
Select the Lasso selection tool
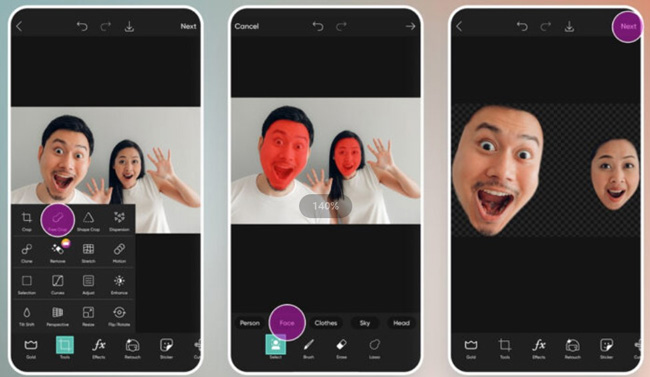pyautogui.click(x=375, y=348)
